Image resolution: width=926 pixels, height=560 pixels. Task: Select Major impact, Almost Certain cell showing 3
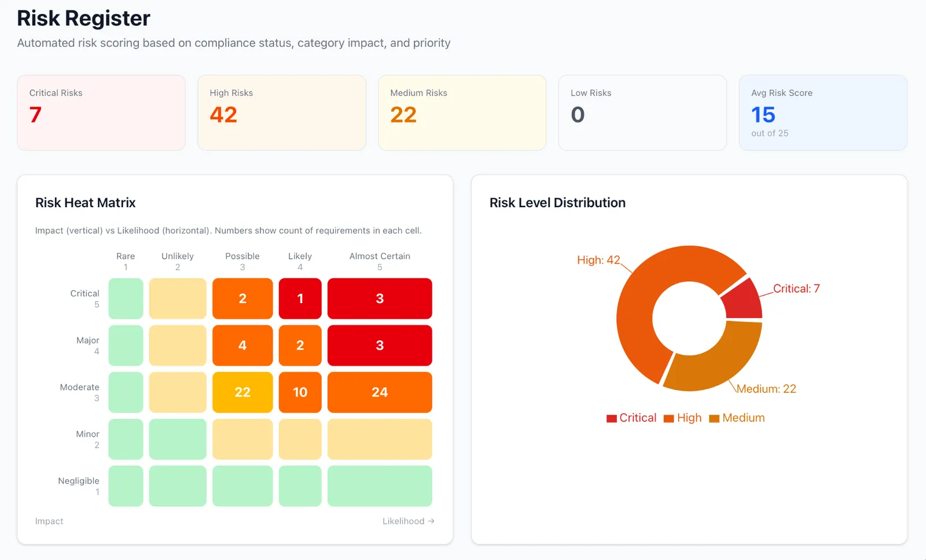(380, 345)
